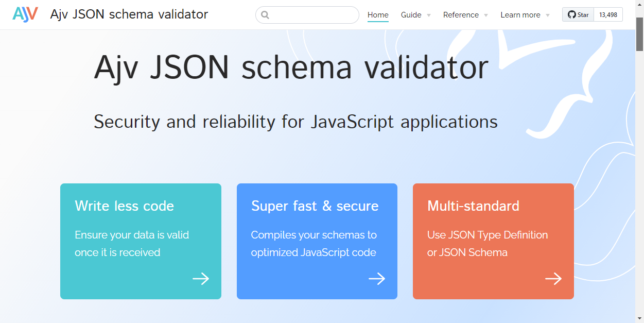This screenshot has height=323, width=644.
Task: Click the arrow on Super fast & secure card
Action: coord(377,279)
